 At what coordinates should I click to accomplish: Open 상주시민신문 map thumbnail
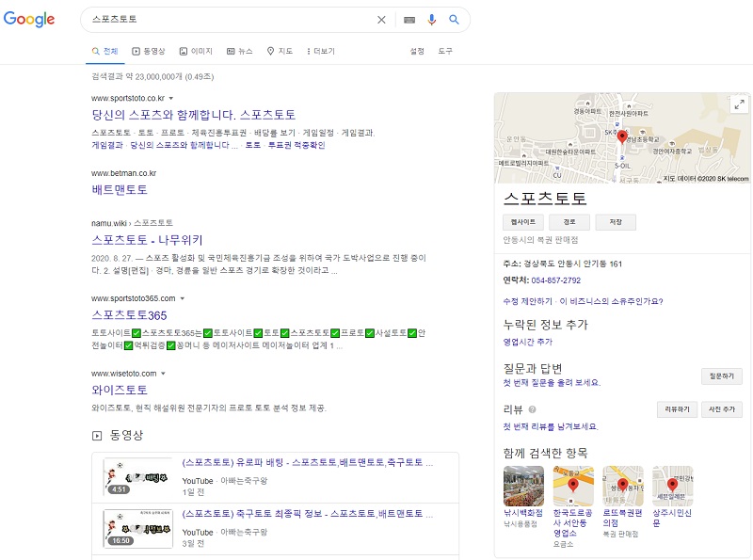point(673,486)
